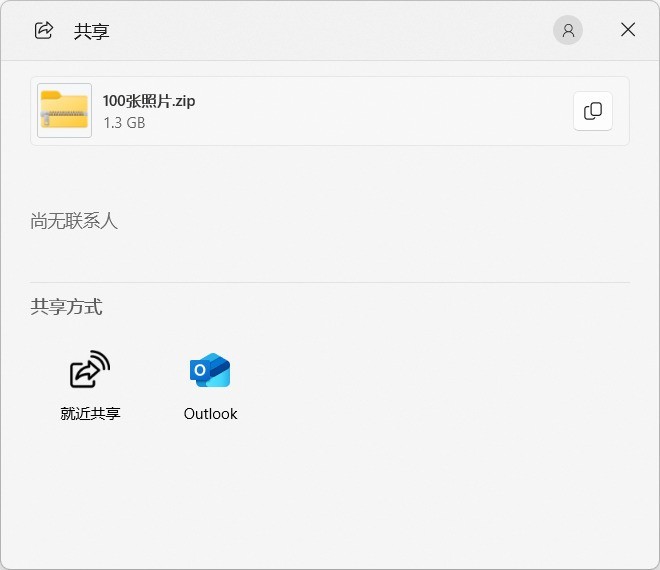
Task: Share via Outlook app icon
Action: click(210, 370)
